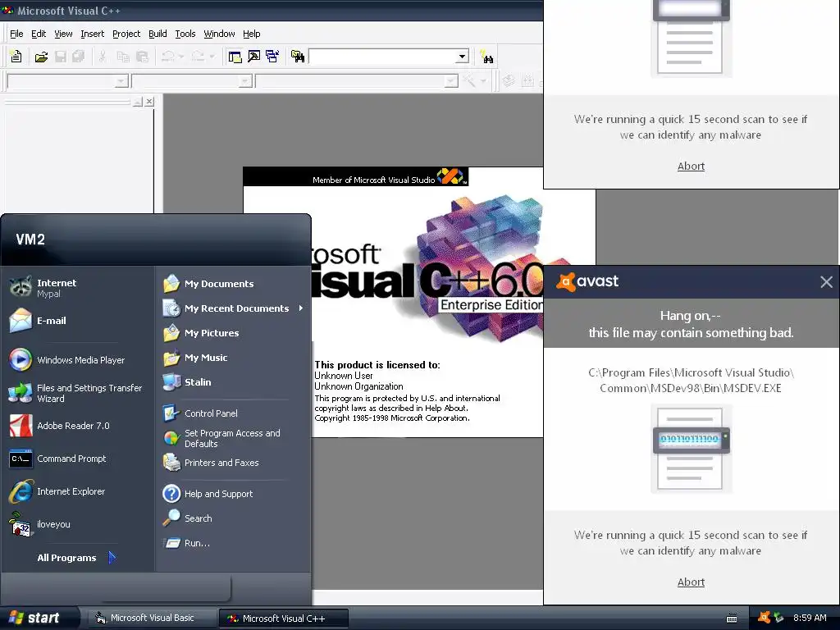The image size is (840, 630).
Task: Click the Avast logo in the popup header
Action: pyautogui.click(x=587, y=281)
